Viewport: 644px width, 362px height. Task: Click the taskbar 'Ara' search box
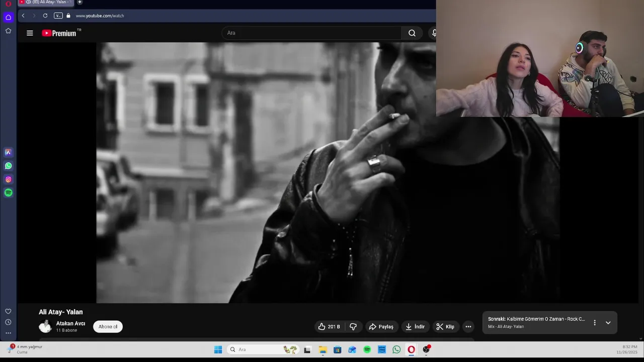click(x=263, y=349)
